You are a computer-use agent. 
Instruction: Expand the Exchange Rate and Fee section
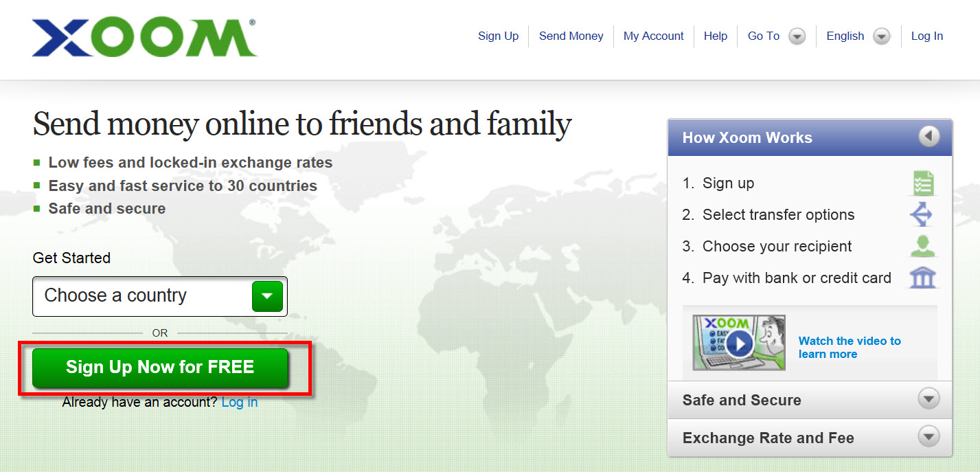(x=928, y=437)
